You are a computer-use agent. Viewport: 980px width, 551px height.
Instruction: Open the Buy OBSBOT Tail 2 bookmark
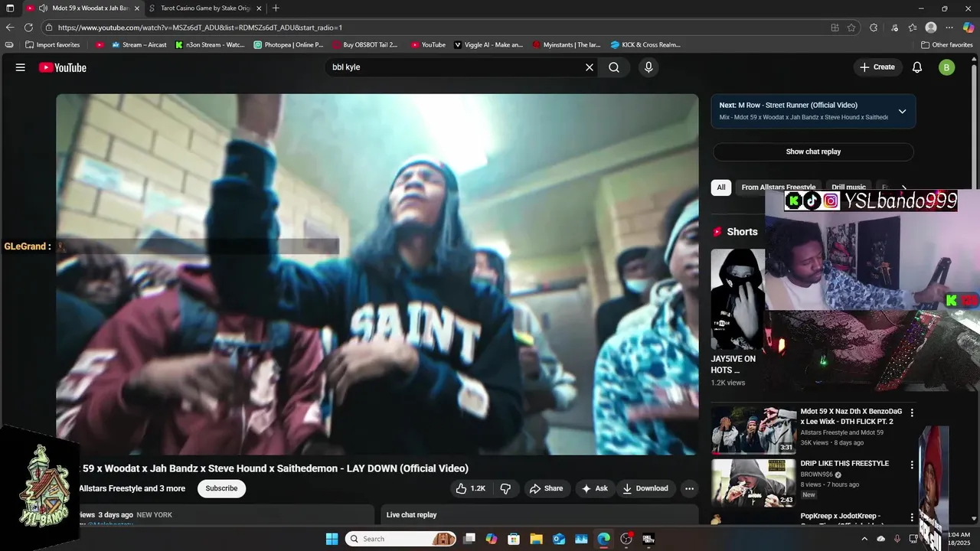[x=365, y=44]
